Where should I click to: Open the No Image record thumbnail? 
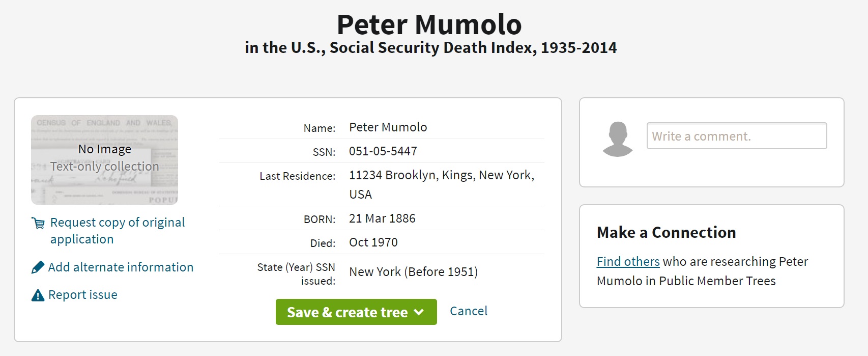[x=104, y=159]
